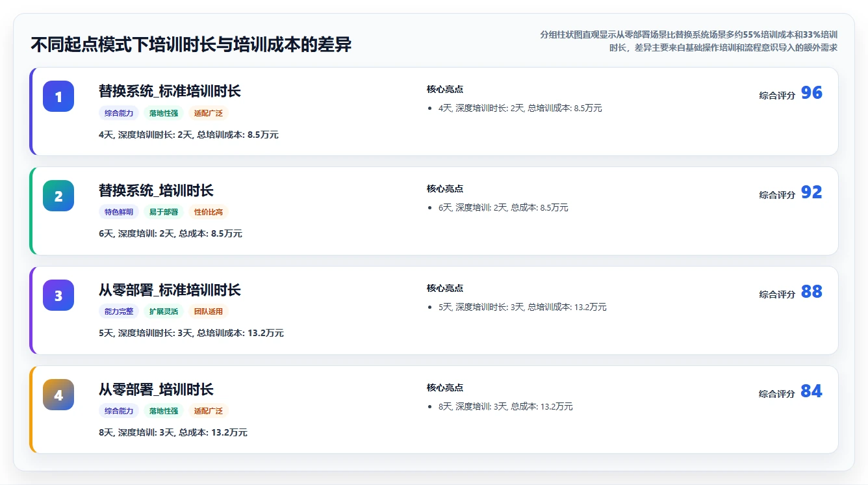Click the score value 88

click(x=811, y=292)
